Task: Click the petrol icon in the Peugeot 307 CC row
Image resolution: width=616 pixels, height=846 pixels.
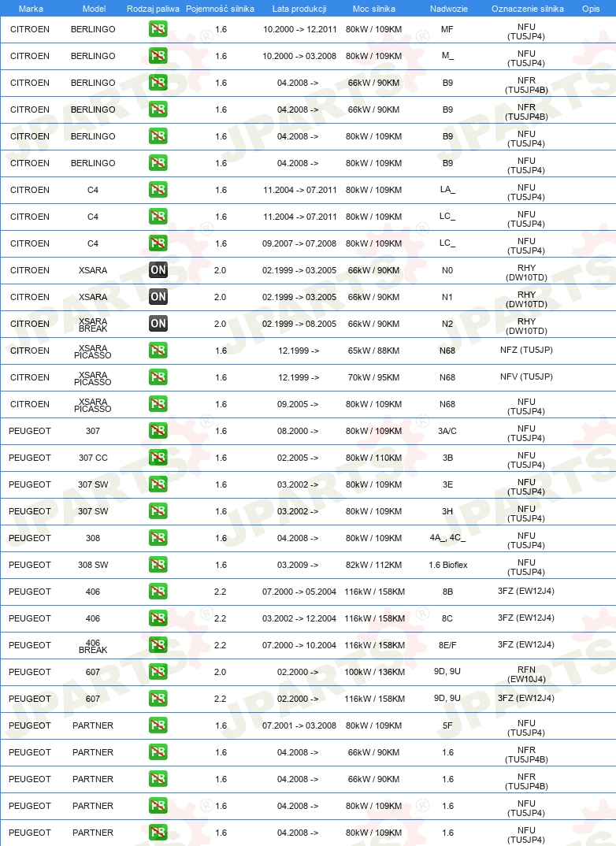Action: (158, 458)
